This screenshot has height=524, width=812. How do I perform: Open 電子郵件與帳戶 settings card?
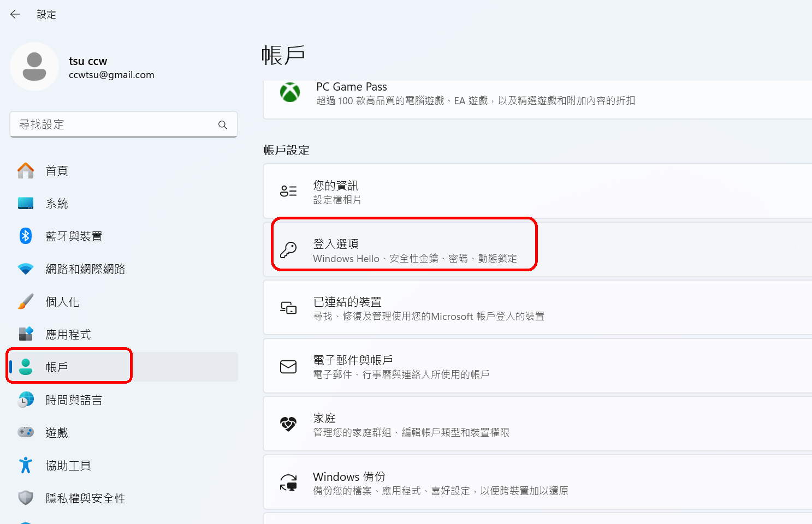pyautogui.click(x=491, y=367)
